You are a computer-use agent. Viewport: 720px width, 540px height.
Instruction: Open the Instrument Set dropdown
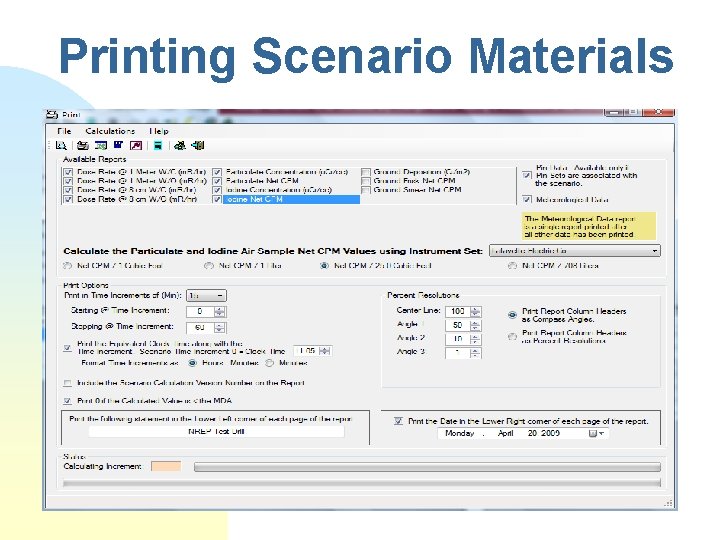click(574, 251)
